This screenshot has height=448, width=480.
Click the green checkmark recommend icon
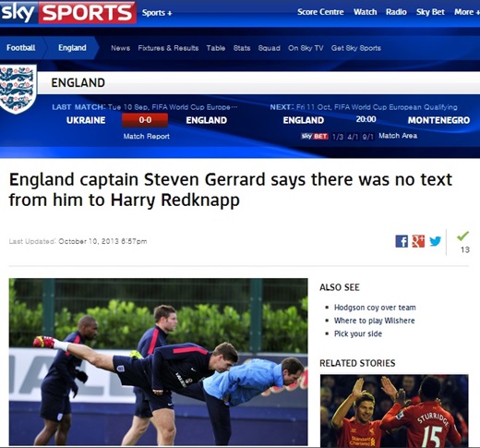463,236
